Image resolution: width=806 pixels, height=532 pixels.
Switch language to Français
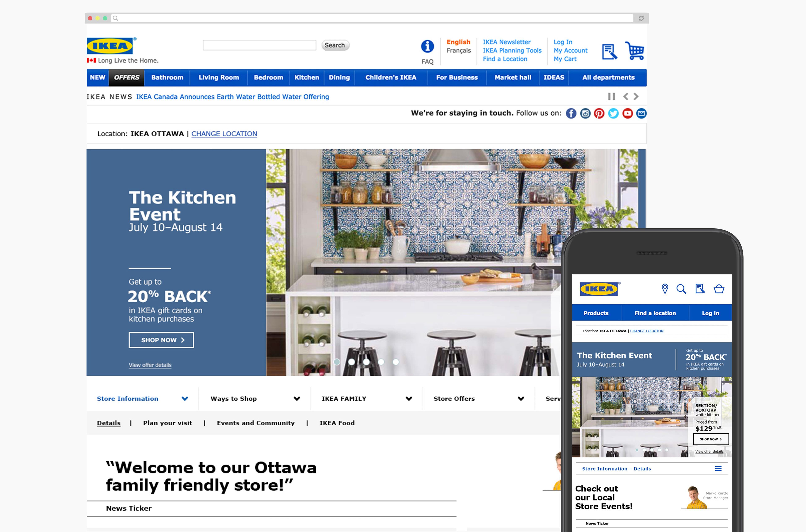pos(459,51)
